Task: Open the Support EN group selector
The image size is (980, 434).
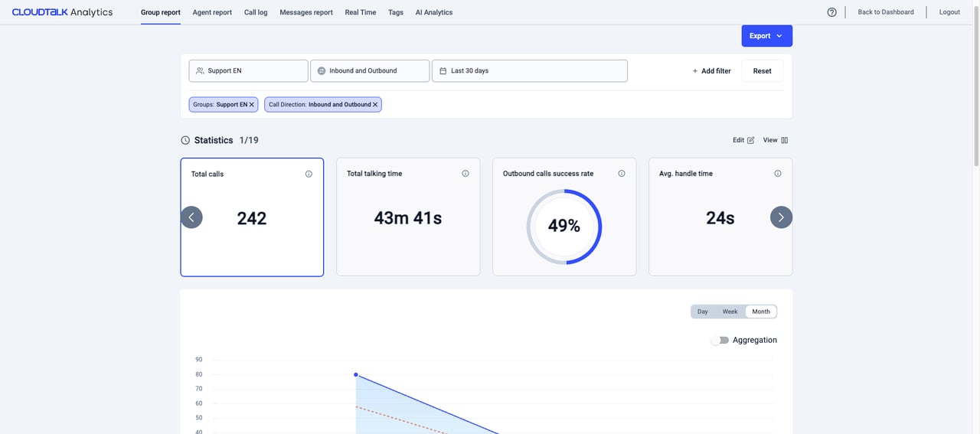Action: click(249, 70)
